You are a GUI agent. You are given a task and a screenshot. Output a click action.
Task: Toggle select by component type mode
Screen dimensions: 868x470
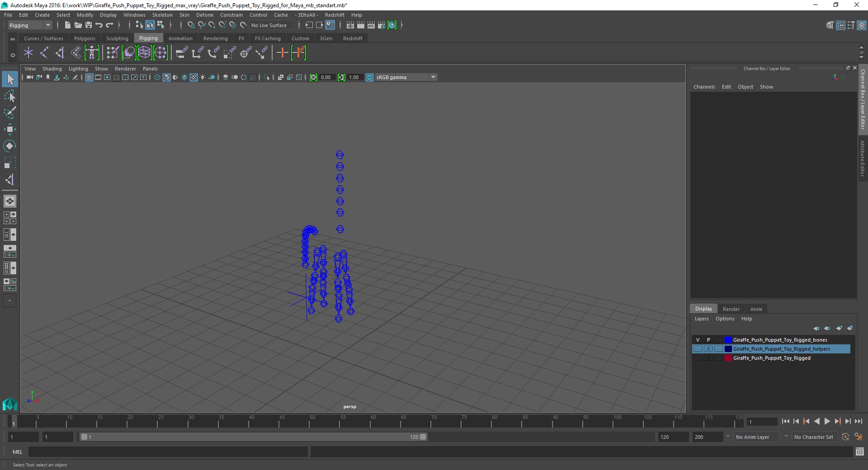[x=160, y=25]
